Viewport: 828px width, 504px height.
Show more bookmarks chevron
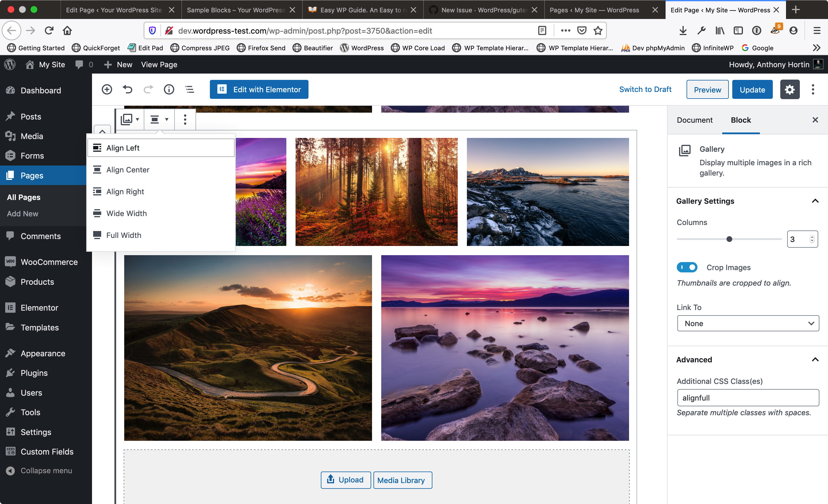coord(817,48)
